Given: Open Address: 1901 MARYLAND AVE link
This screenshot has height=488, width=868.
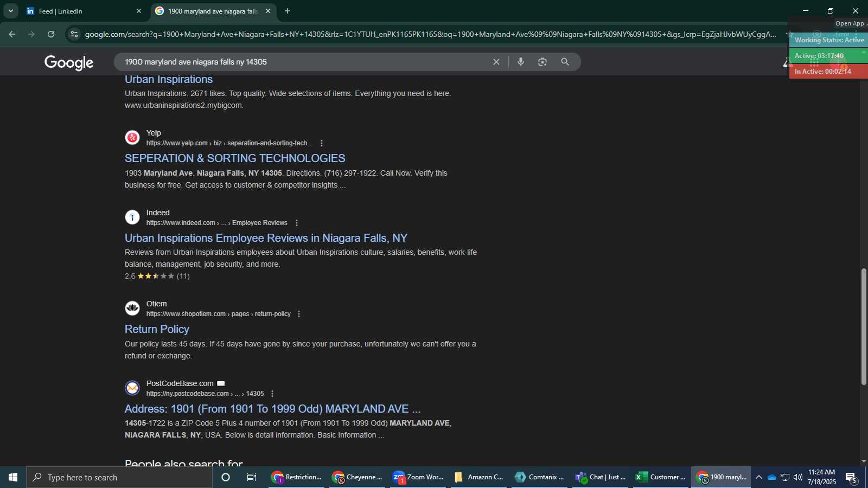Looking at the screenshot, I should click(x=272, y=409).
